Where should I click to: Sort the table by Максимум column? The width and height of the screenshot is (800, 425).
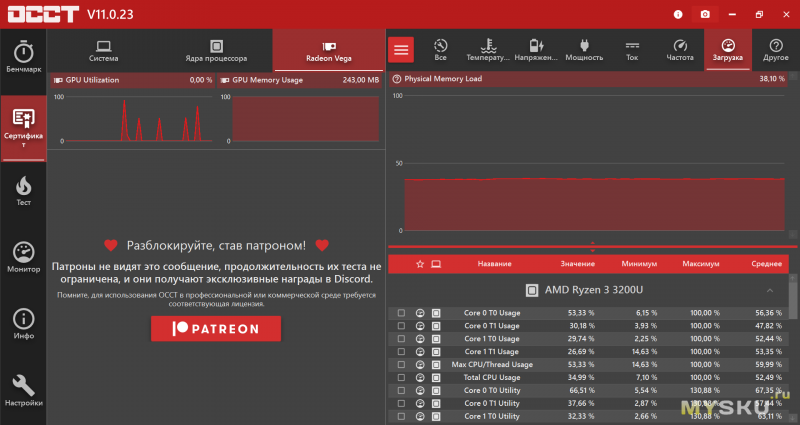tap(701, 264)
